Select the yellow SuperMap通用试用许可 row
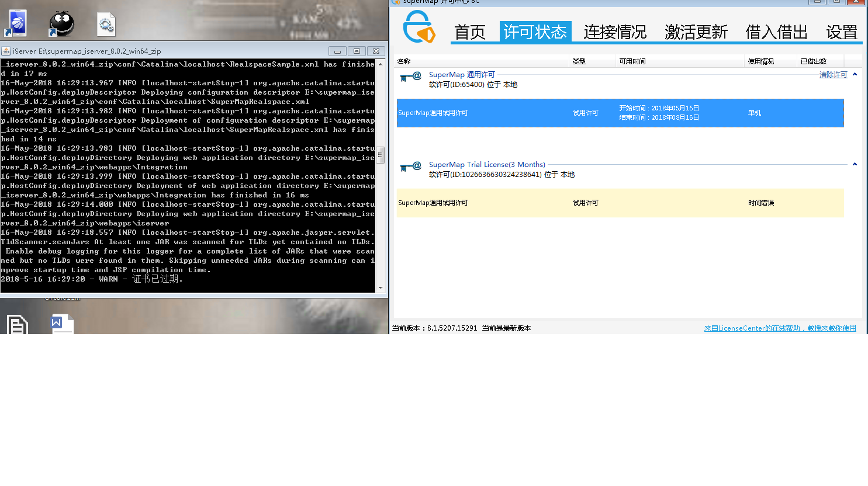Image resolution: width=868 pixels, height=486 pixels. tap(620, 203)
